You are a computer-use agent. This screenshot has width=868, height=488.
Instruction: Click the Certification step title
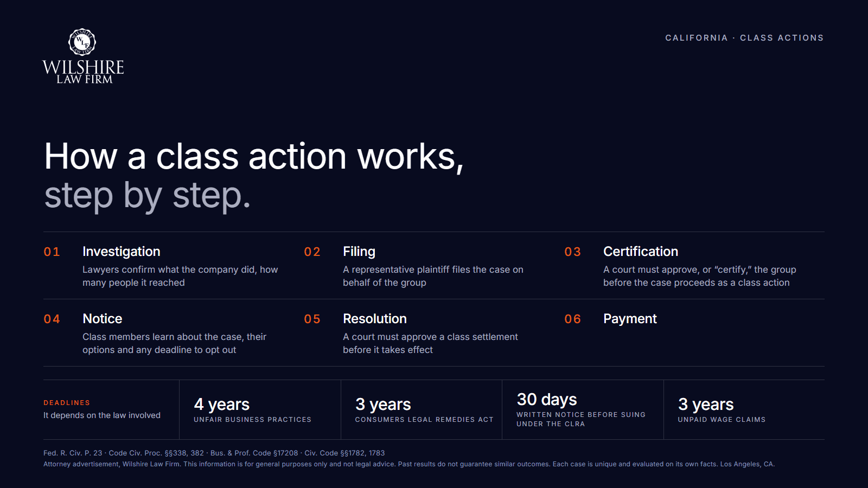(641, 252)
